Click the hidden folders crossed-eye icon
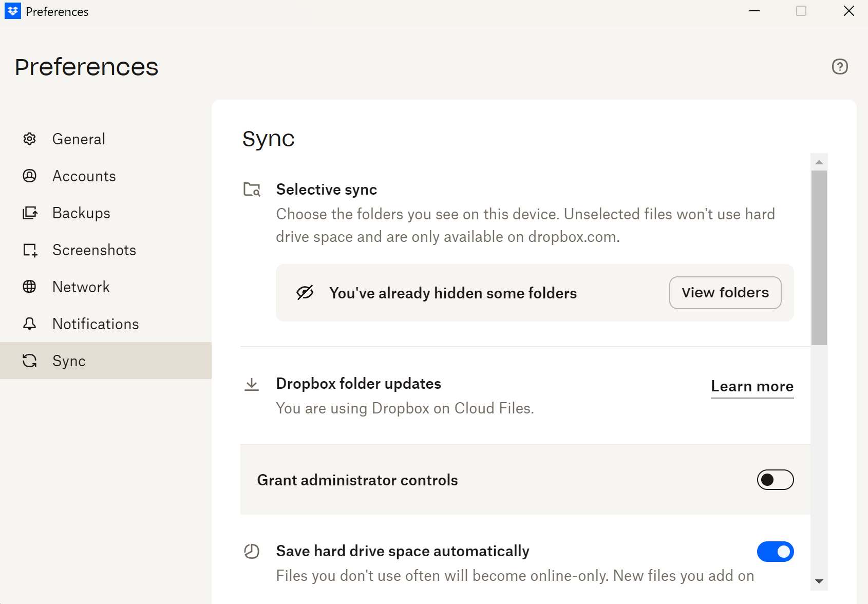Viewport: 868px width, 604px height. point(305,292)
